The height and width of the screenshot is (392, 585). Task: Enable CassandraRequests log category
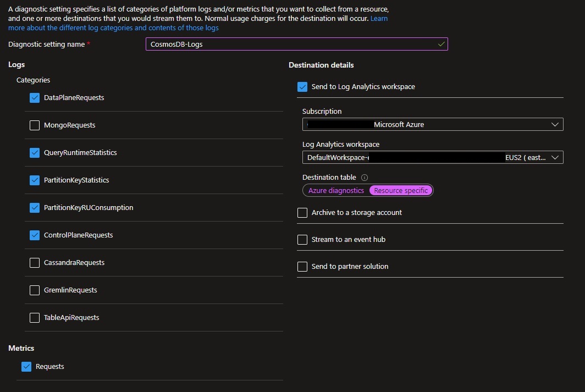click(x=35, y=263)
